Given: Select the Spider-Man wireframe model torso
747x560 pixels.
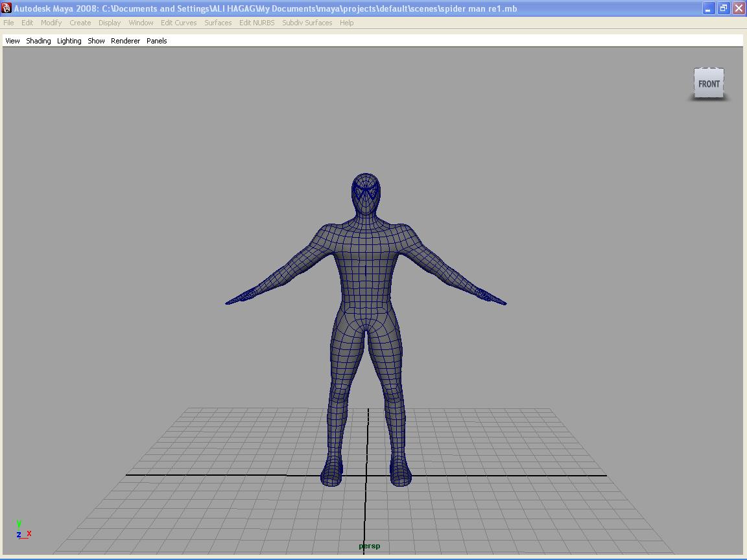Looking at the screenshot, I should (366, 272).
